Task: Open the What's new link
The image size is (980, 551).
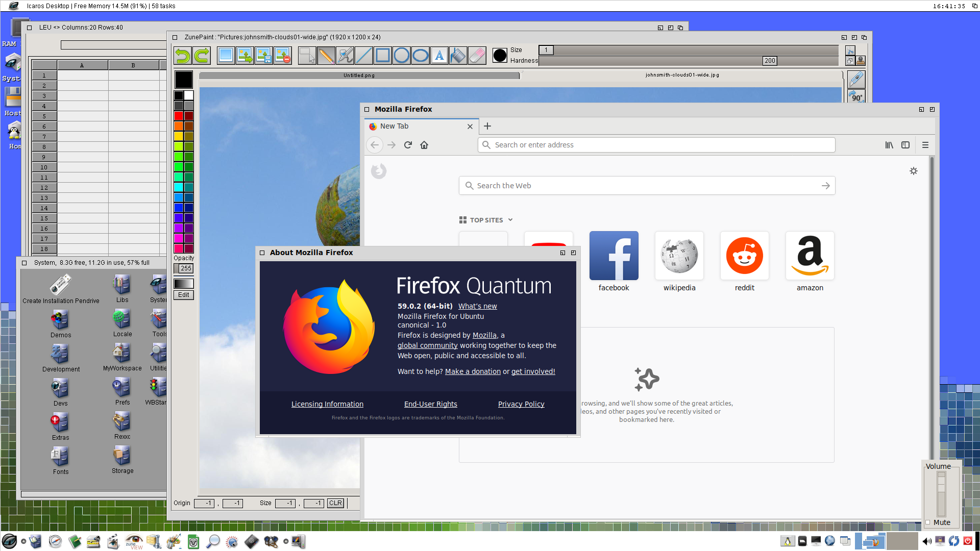Action: [477, 306]
